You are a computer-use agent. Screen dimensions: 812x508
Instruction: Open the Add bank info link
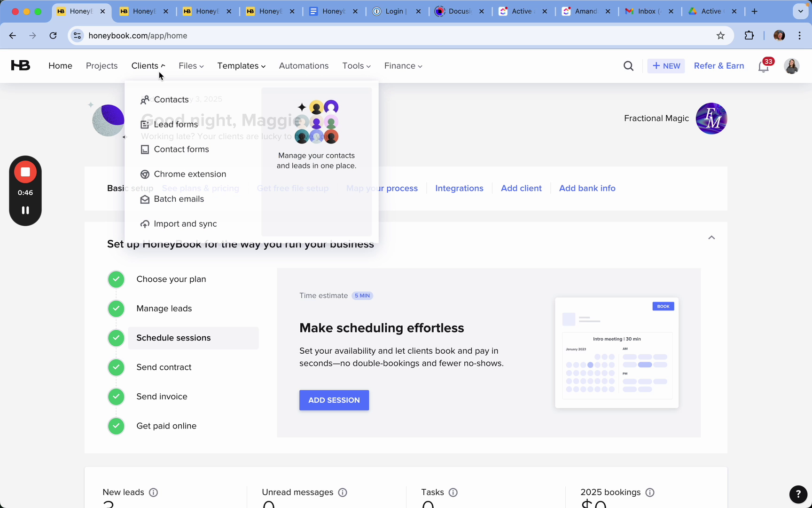coord(587,188)
